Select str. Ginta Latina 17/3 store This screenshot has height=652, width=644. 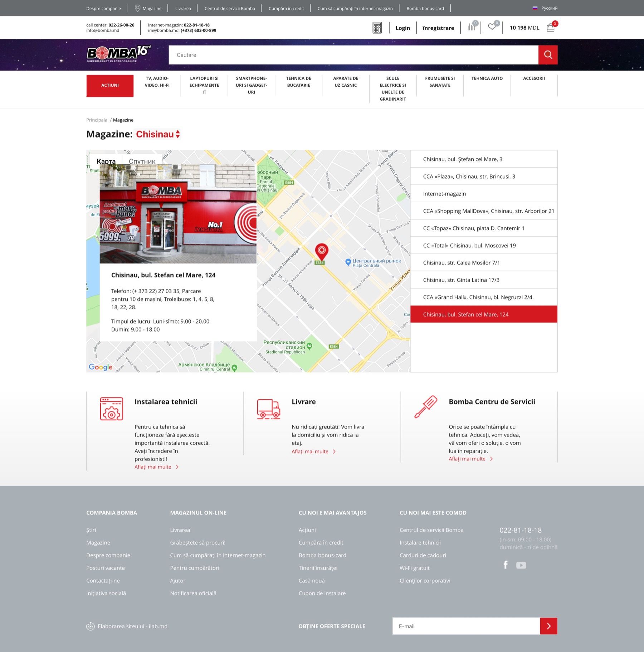[484, 280]
